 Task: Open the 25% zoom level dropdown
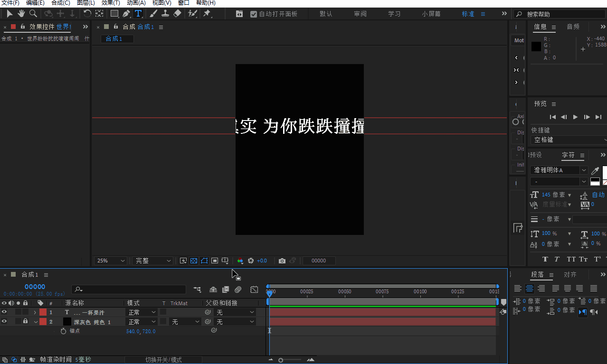click(111, 261)
